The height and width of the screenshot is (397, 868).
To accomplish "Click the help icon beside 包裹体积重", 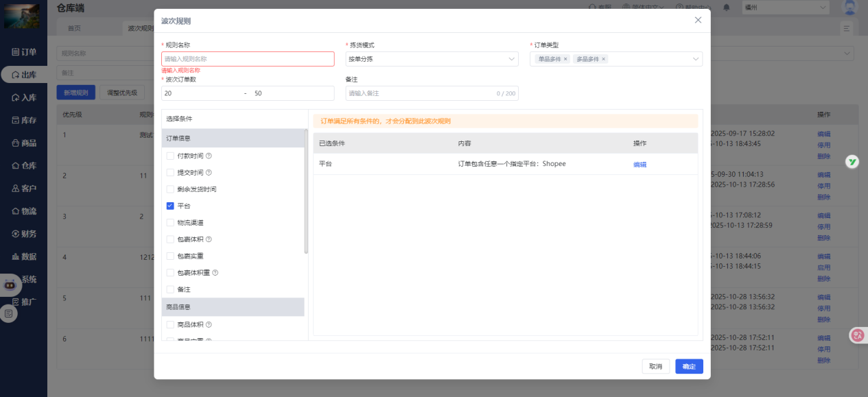I will click(x=215, y=273).
